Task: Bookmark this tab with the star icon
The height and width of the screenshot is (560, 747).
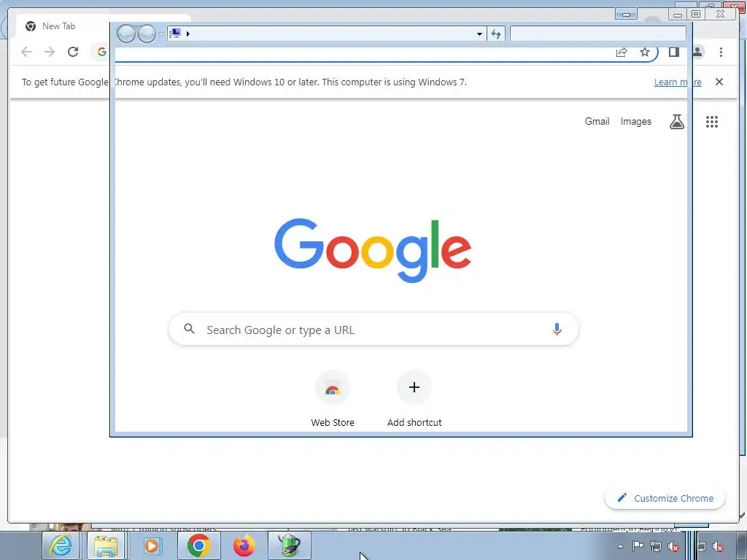Action: (x=645, y=52)
